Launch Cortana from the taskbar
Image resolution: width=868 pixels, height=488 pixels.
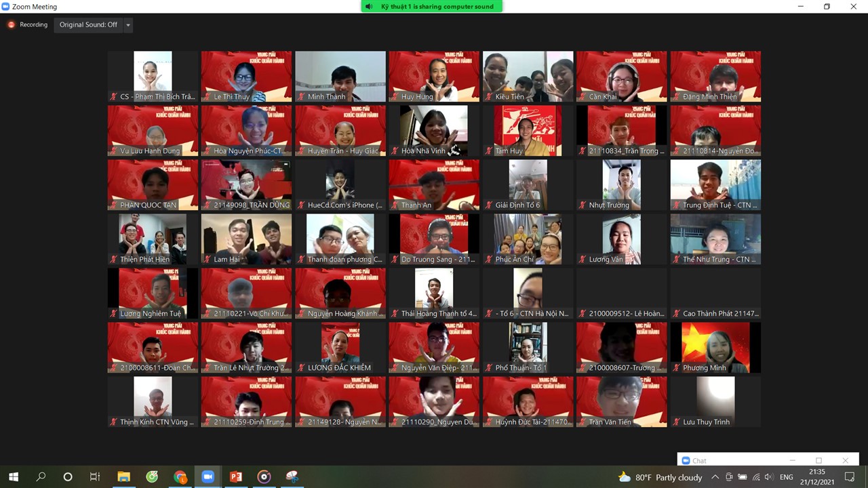coord(68,477)
